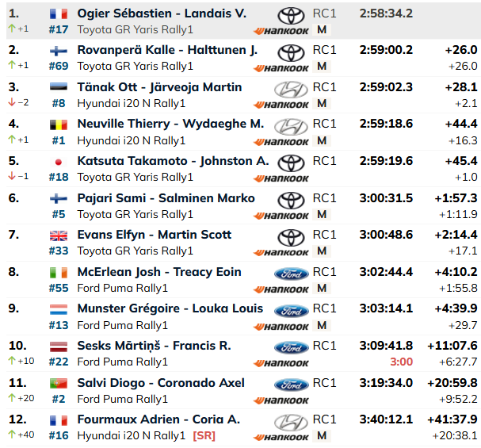Open Pajari Sami - Salminen Marko entry

tap(166, 198)
